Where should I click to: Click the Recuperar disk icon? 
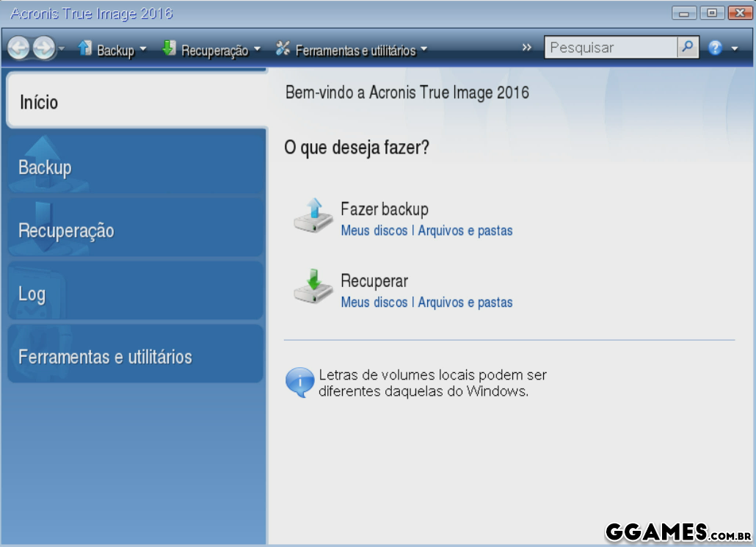pos(313,287)
